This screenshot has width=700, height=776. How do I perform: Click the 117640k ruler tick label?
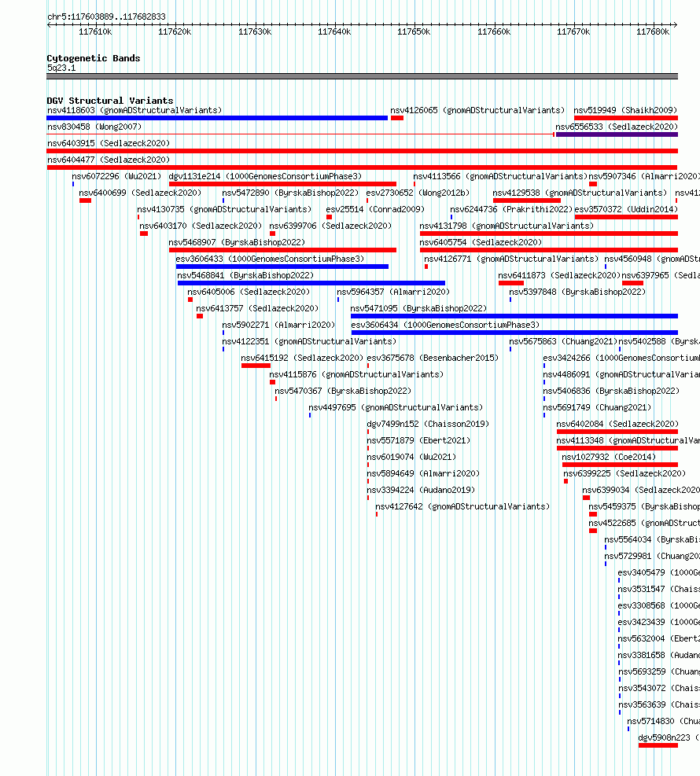point(334,31)
